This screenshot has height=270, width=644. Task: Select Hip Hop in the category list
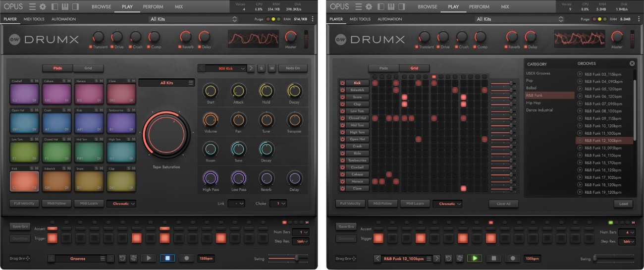534,103
